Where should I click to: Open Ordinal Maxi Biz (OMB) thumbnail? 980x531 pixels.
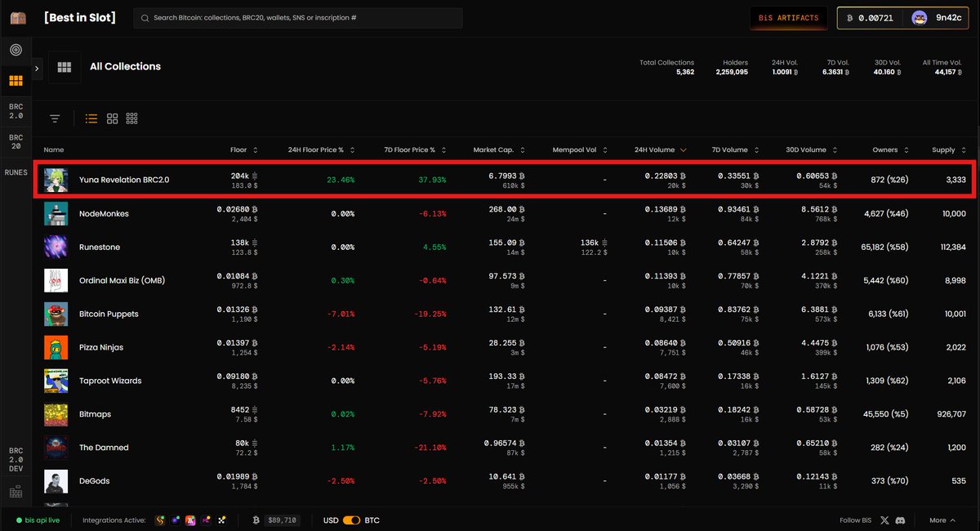pos(56,280)
